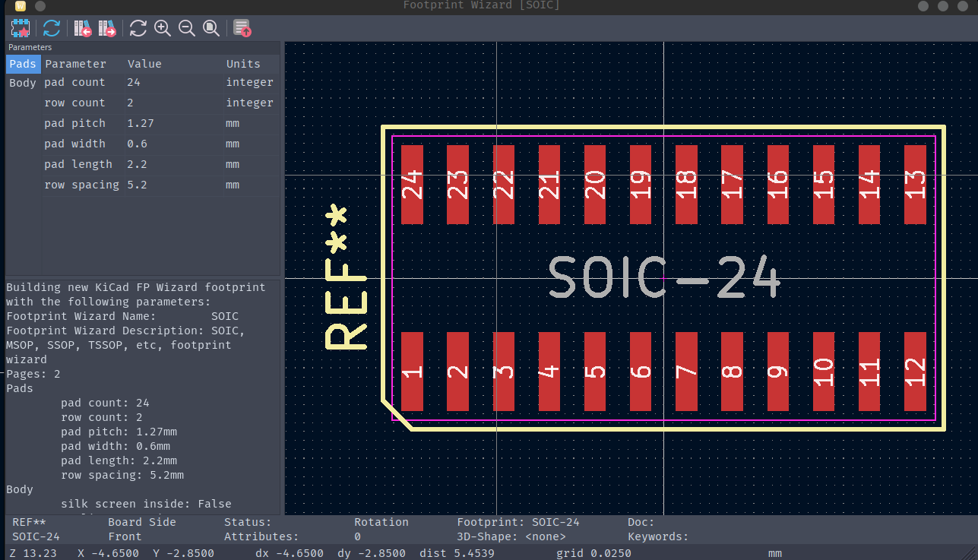The height and width of the screenshot is (560, 978).
Task: Edit the pad width value 0.6
Action: coord(173,144)
